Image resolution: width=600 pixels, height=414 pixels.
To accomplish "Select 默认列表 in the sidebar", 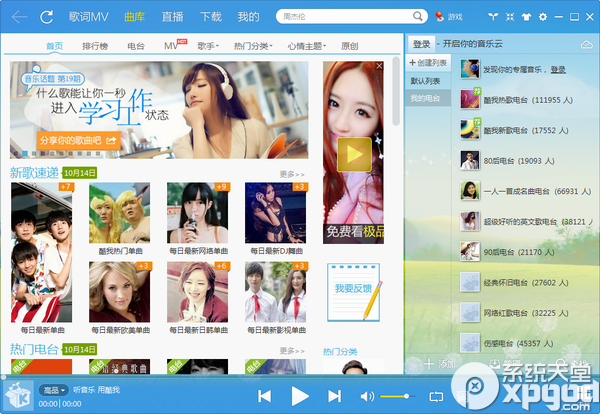I will coord(425,81).
